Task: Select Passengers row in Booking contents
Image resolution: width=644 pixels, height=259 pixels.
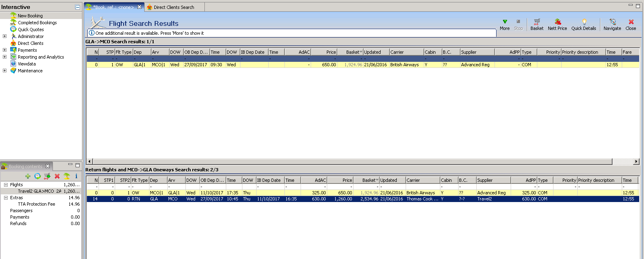Action: 41,211
